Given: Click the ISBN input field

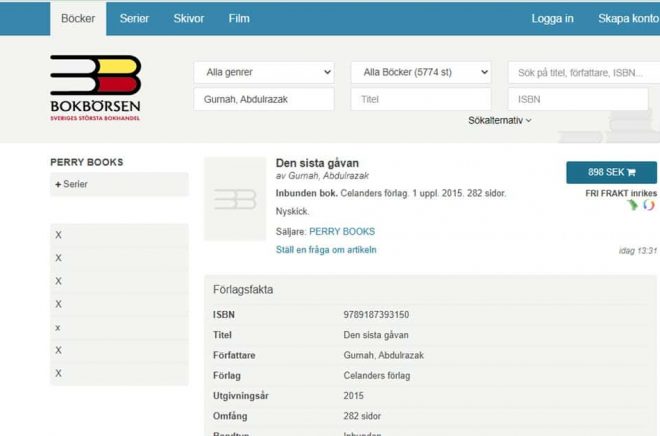Looking at the screenshot, I should coord(578,99).
